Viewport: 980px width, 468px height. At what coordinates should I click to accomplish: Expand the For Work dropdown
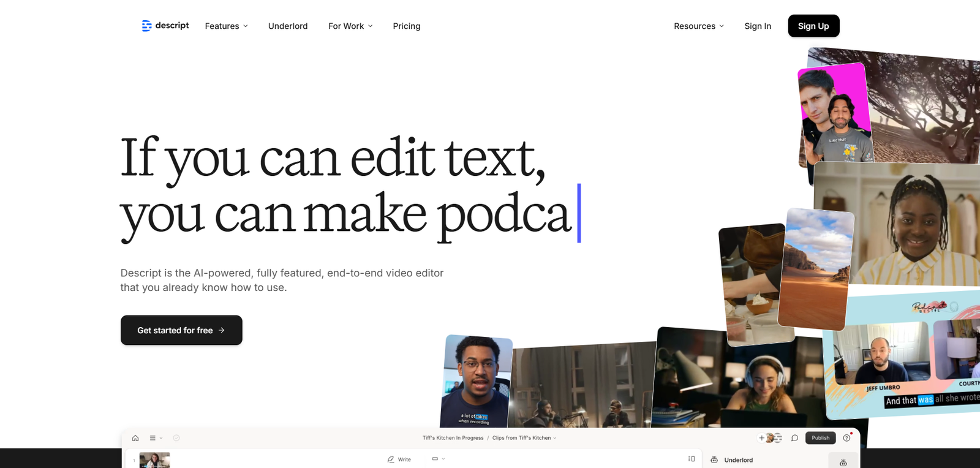tap(350, 26)
